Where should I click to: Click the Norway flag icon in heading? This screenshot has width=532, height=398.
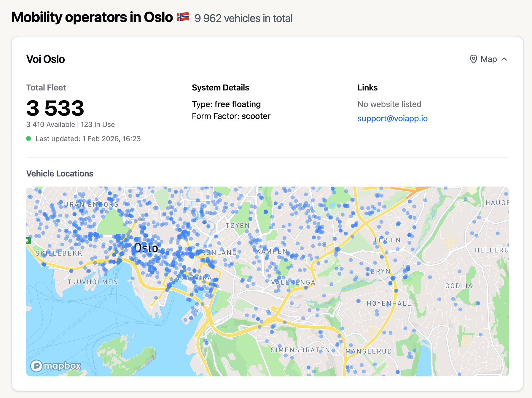(x=183, y=17)
